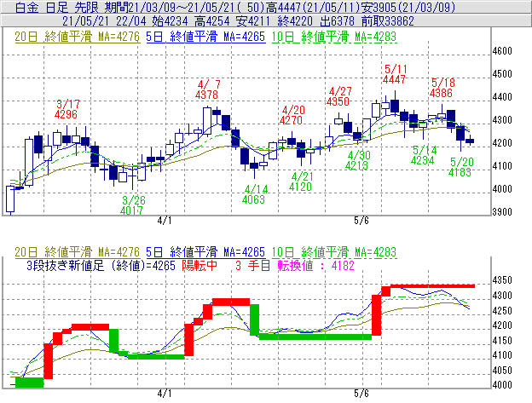
Task: Click the 3 手目 count text
Action: pos(252,265)
